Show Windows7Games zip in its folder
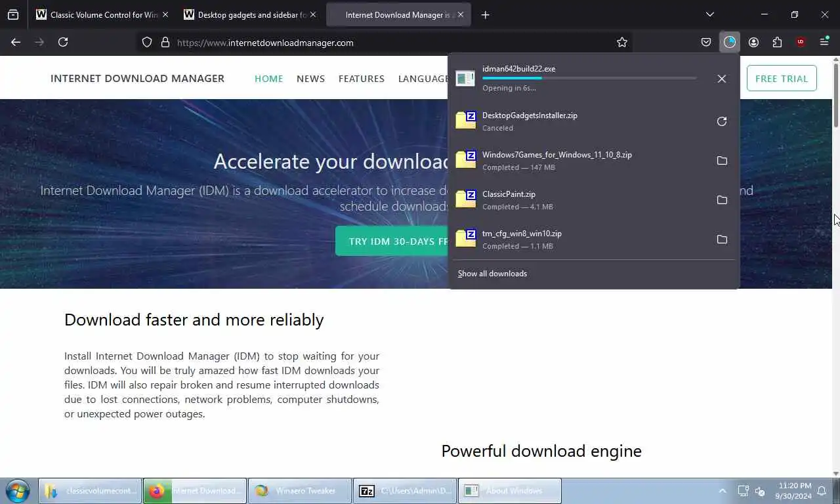840x504 pixels. 722,161
